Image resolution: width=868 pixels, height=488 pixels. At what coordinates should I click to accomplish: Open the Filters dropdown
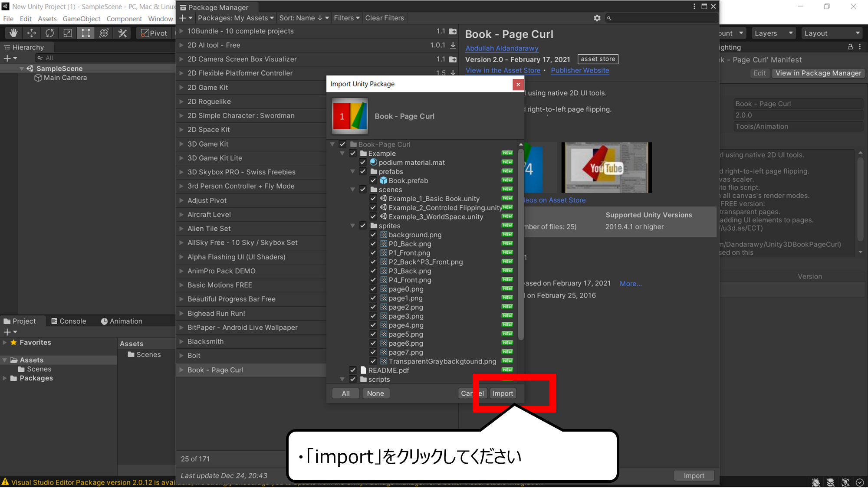pyautogui.click(x=347, y=18)
